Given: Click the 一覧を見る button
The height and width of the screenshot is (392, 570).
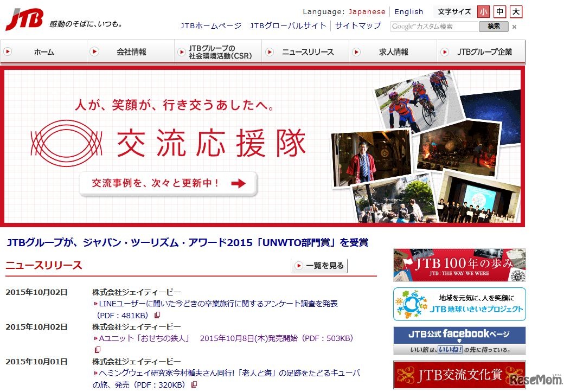Looking at the screenshot, I should (318, 266).
